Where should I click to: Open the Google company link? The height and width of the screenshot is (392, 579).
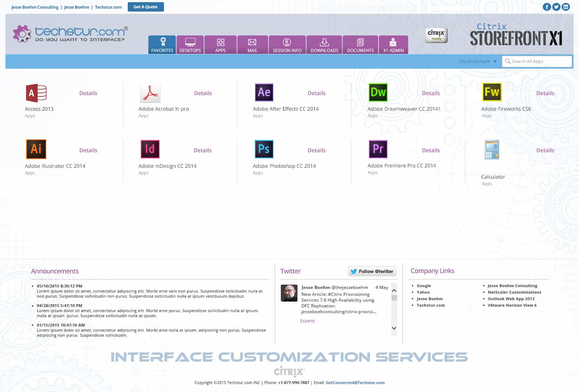424,286
